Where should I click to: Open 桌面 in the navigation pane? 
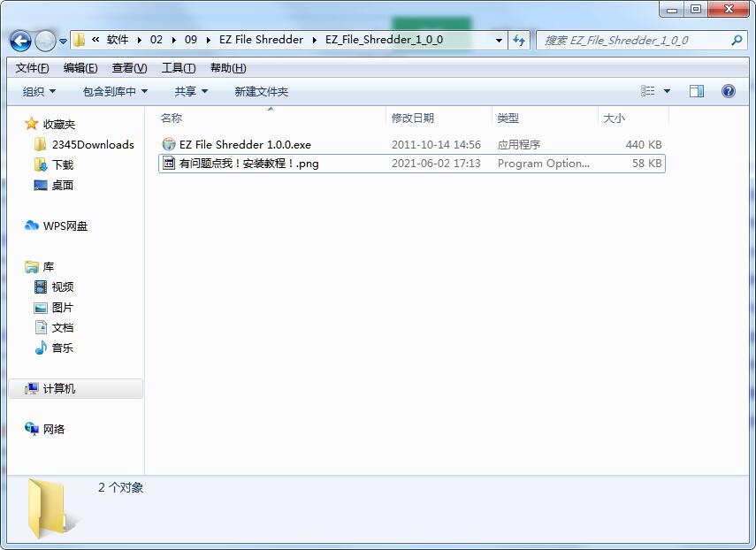[63, 186]
